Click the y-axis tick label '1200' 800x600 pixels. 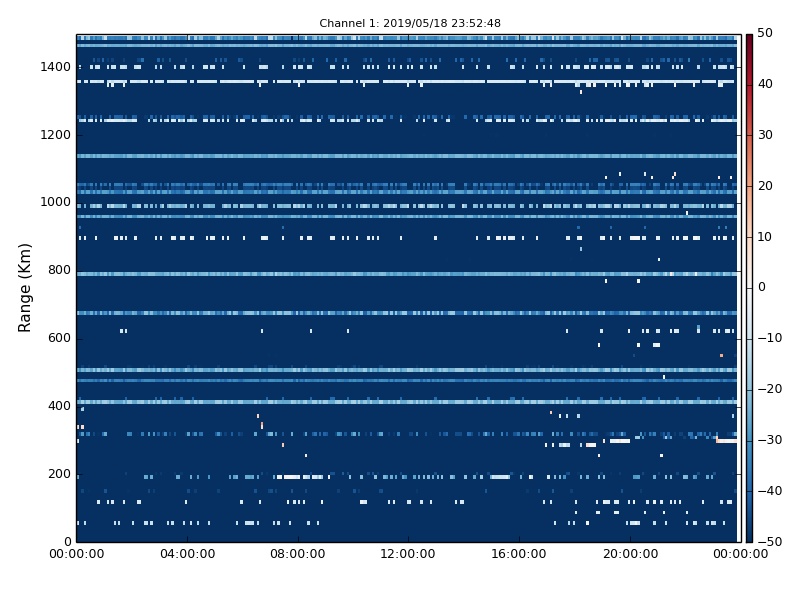pos(55,135)
